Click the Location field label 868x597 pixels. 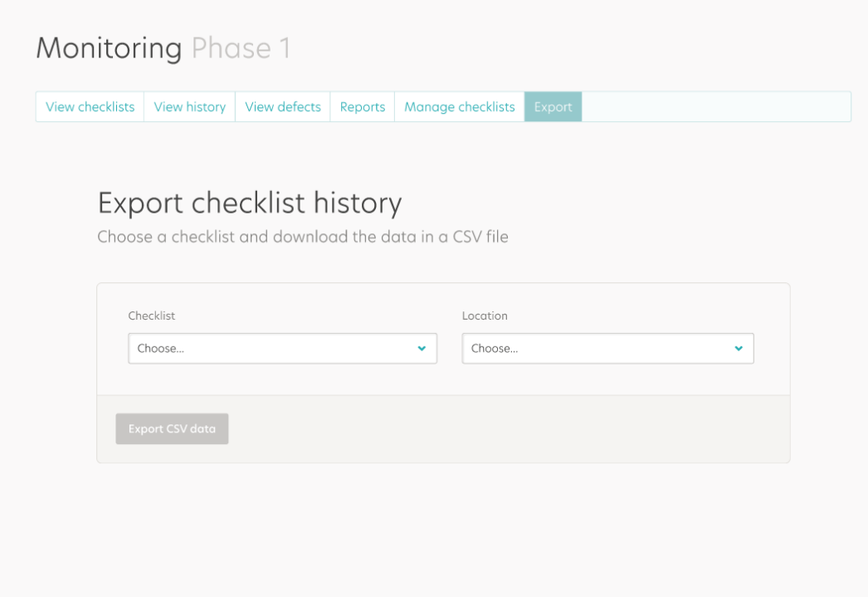pyautogui.click(x=484, y=316)
